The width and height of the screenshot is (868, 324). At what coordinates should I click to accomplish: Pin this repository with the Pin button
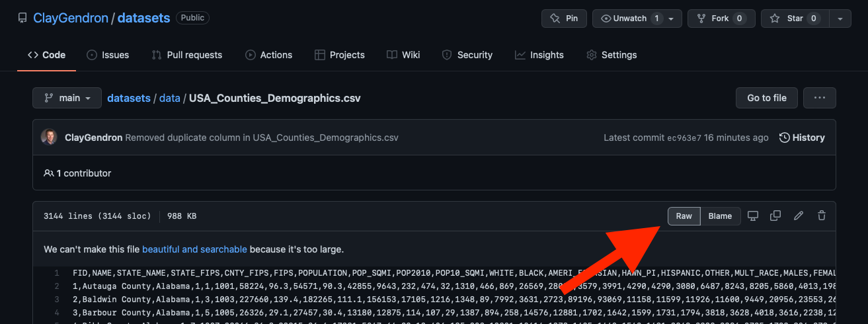(x=564, y=19)
